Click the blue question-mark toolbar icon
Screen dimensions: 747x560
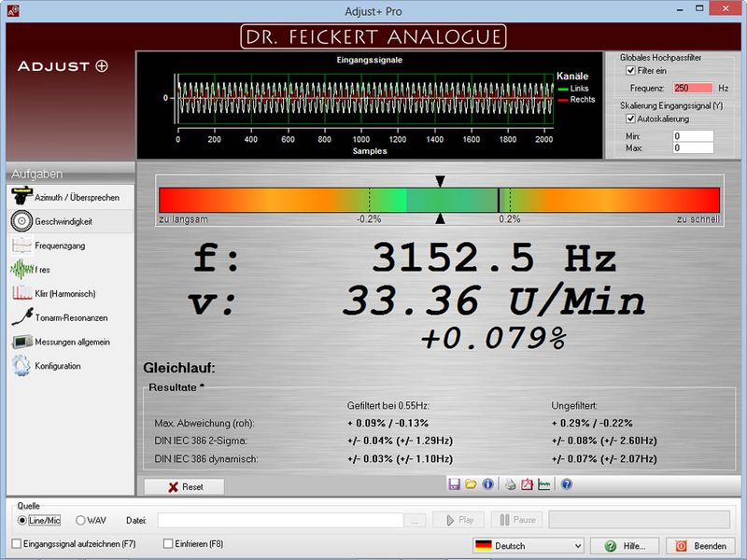[567, 484]
